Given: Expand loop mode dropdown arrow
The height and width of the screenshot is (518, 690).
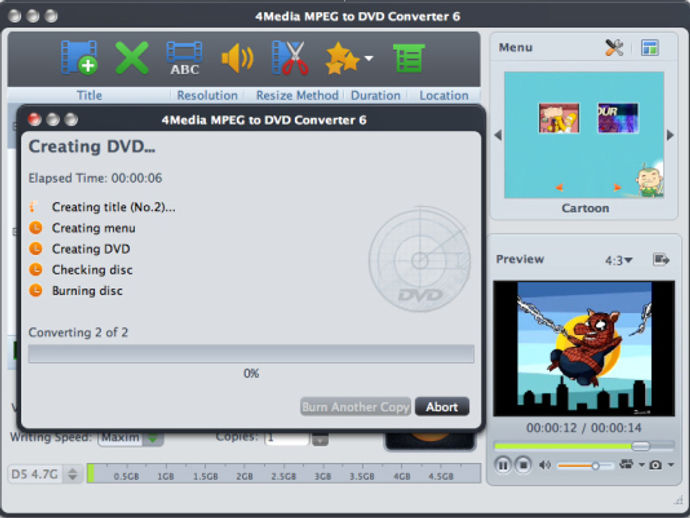Looking at the screenshot, I should 642,465.
